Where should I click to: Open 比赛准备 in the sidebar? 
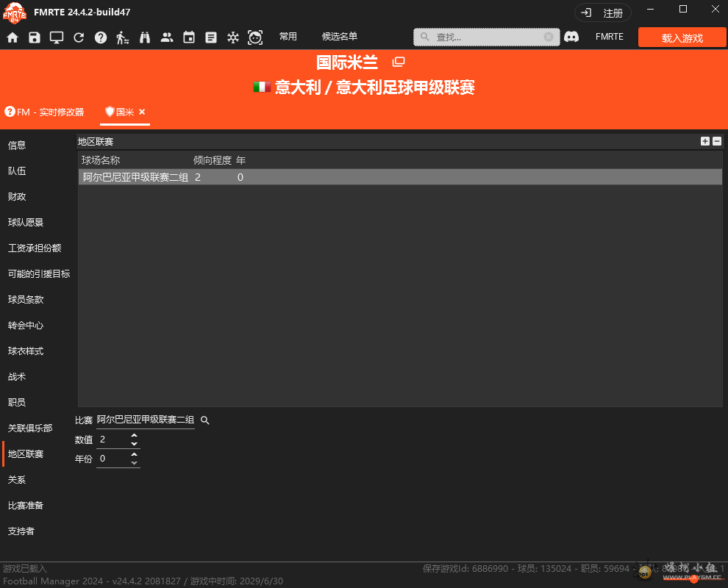pos(26,506)
